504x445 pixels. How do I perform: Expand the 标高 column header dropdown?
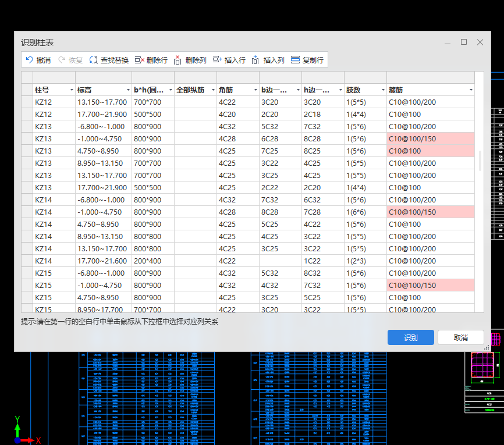[128, 90]
